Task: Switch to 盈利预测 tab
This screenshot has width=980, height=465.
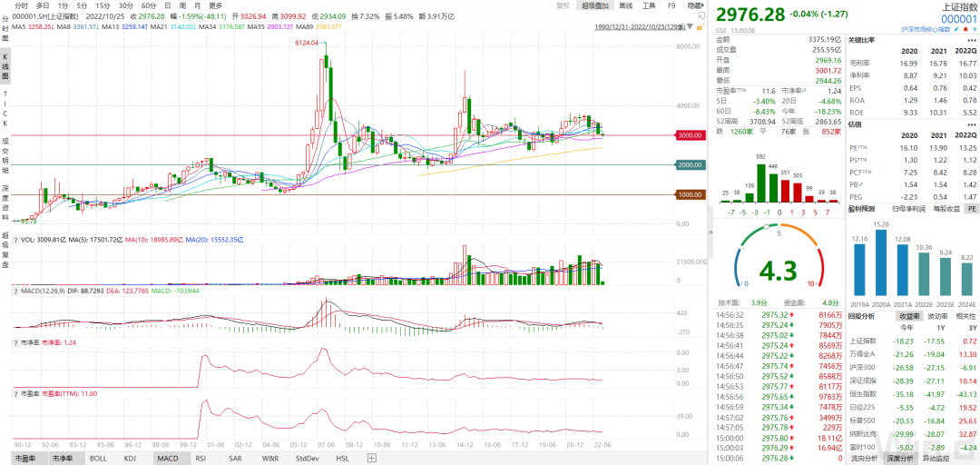Action: [x=860, y=208]
